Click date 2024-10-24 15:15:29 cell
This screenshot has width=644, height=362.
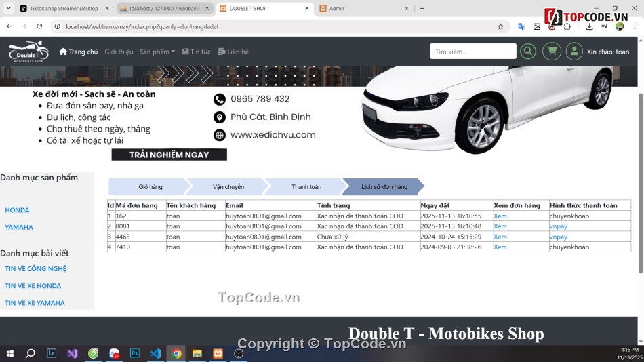pyautogui.click(x=457, y=237)
